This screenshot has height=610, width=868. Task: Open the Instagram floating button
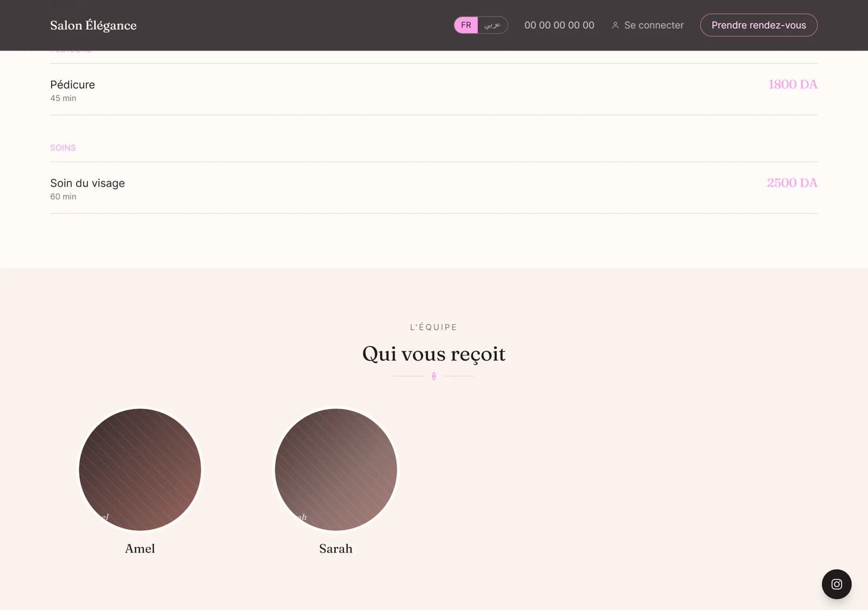[x=837, y=584]
